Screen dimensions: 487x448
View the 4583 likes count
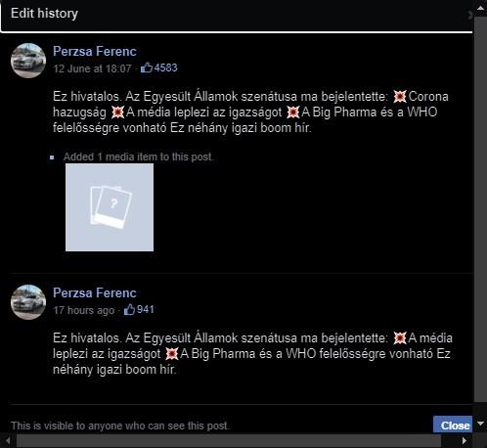pyautogui.click(x=165, y=67)
